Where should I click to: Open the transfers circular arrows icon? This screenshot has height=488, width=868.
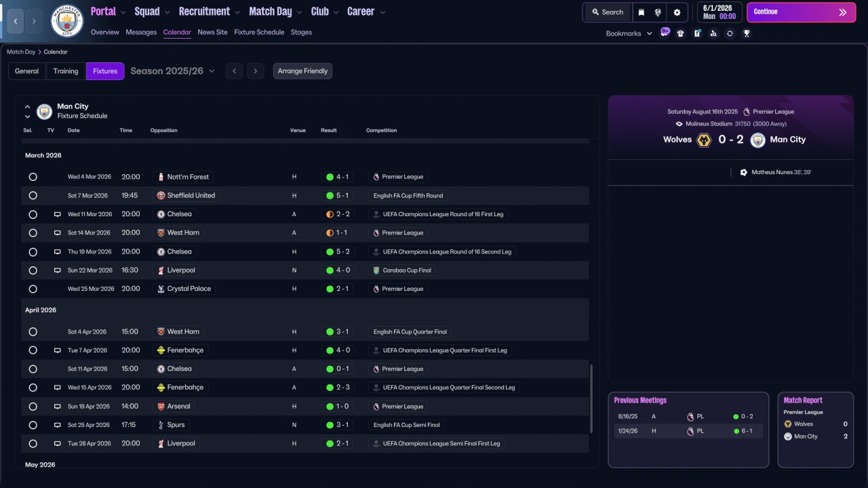pos(730,33)
